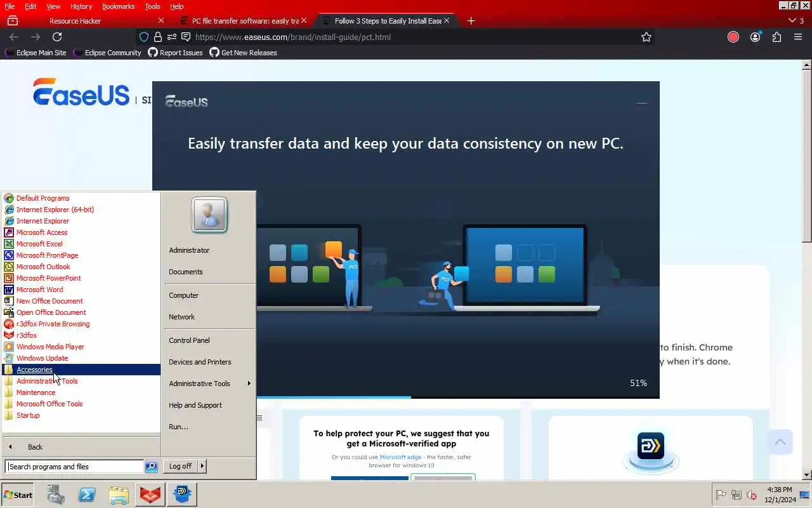Open Administrator user folder
The width and height of the screenshot is (812, 508).
189,250
